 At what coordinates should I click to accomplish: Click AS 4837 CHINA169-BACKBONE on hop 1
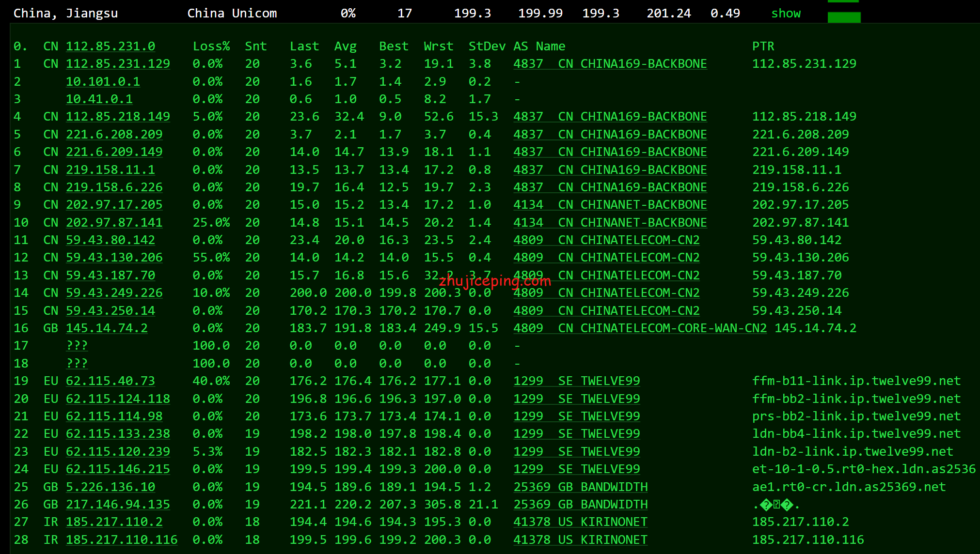[610, 64]
